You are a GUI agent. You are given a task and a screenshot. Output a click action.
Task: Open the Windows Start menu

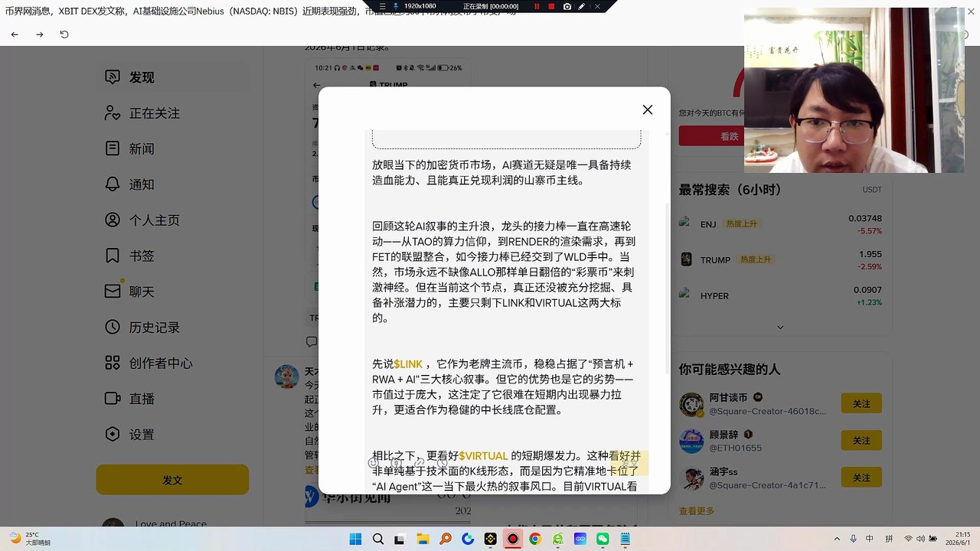click(x=355, y=540)
